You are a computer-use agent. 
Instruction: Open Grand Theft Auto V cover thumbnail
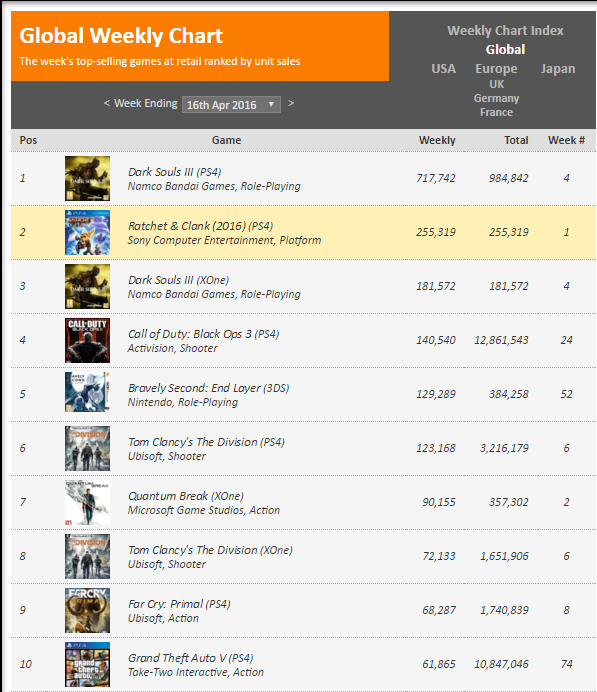87,665
